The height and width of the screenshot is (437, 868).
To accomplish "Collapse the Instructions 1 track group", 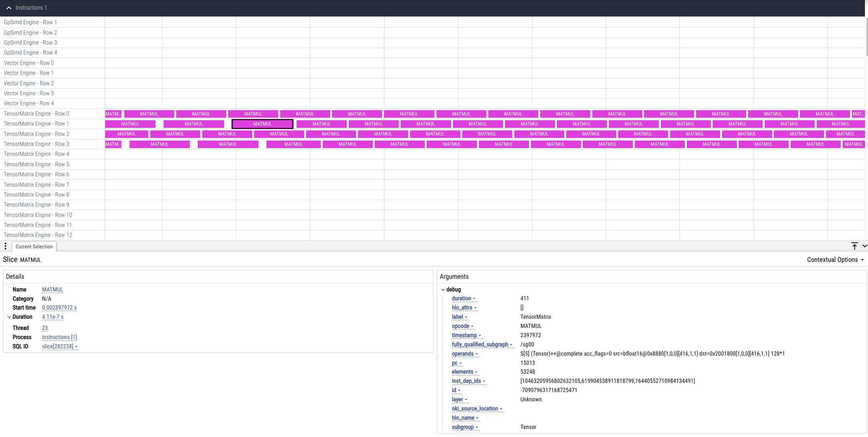I will click(x=9, y=8).
